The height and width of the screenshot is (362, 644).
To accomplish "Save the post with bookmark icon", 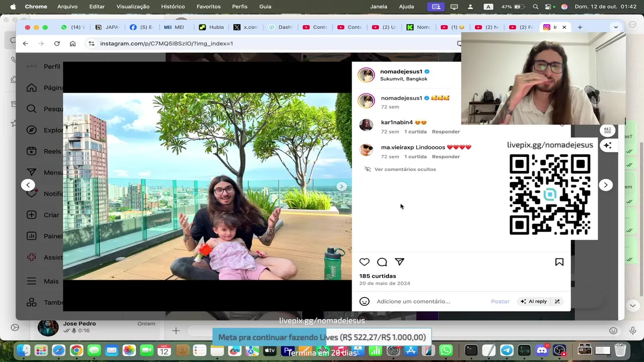I will coord(559,262).
